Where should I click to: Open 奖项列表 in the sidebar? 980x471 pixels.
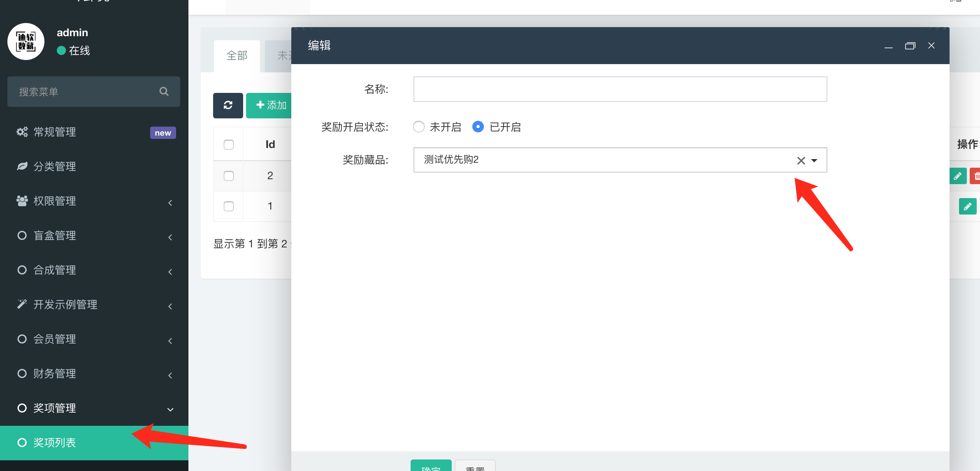pos(54,443)
